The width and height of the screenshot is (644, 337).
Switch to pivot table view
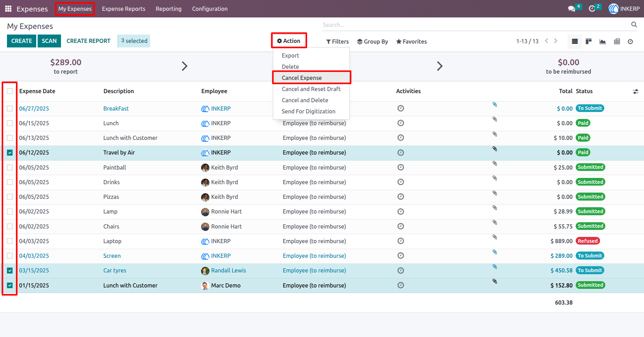point(617,42)
